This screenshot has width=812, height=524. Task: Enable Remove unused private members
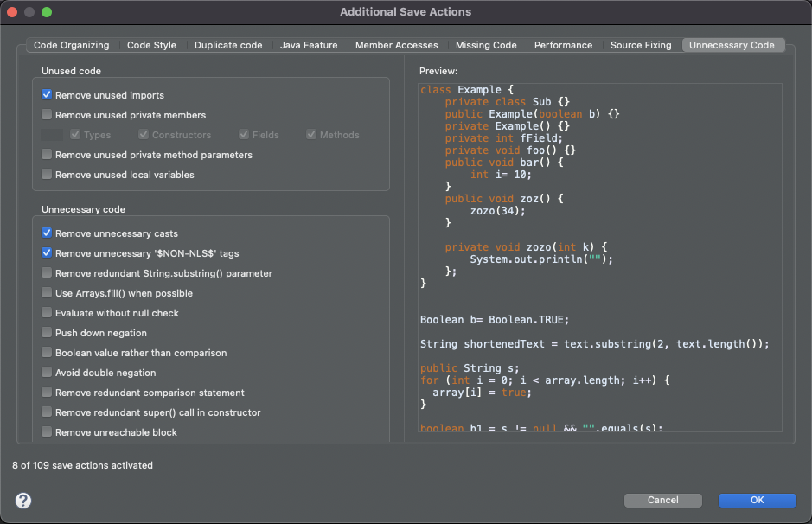(x=47, y=114)
